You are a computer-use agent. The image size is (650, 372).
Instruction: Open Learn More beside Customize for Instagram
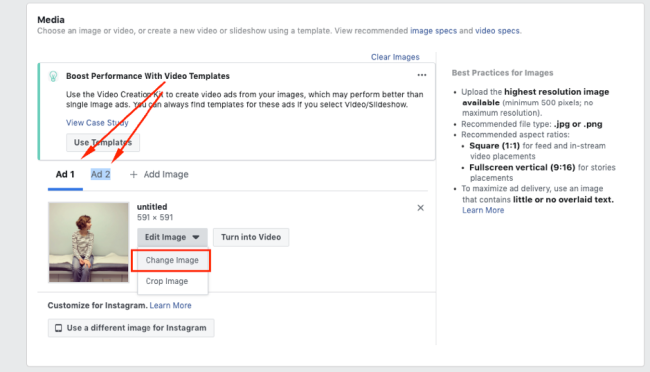[170, 306]
